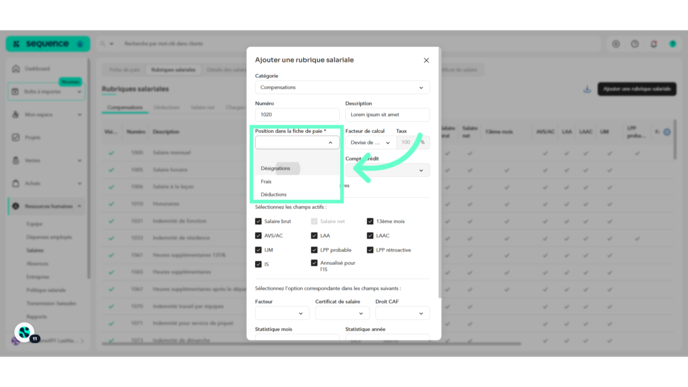Click the table's horizontal scrollbar

coord(312,344)
